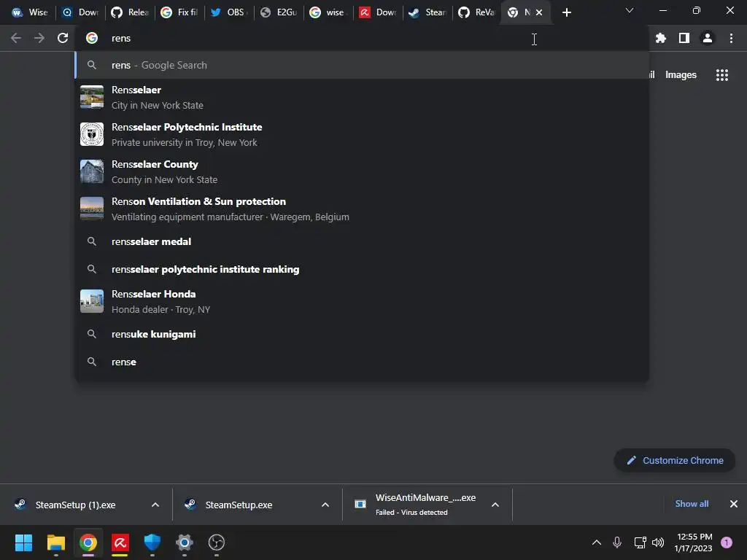
Task: Expand WiseAntiMalware download options
Action: coord(495,505)
